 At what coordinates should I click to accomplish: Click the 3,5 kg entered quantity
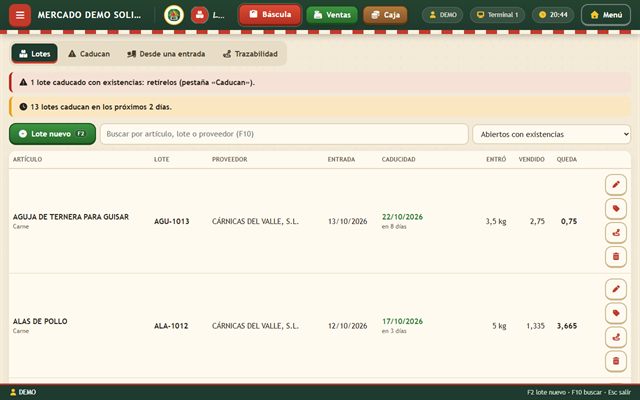click(x=496, y=221)
